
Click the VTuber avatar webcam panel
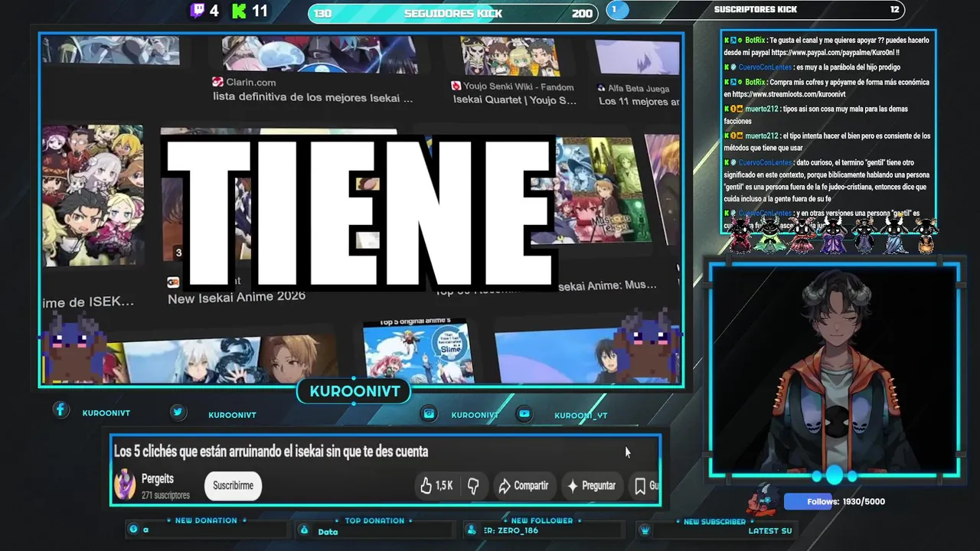click(x=834, y=370)
